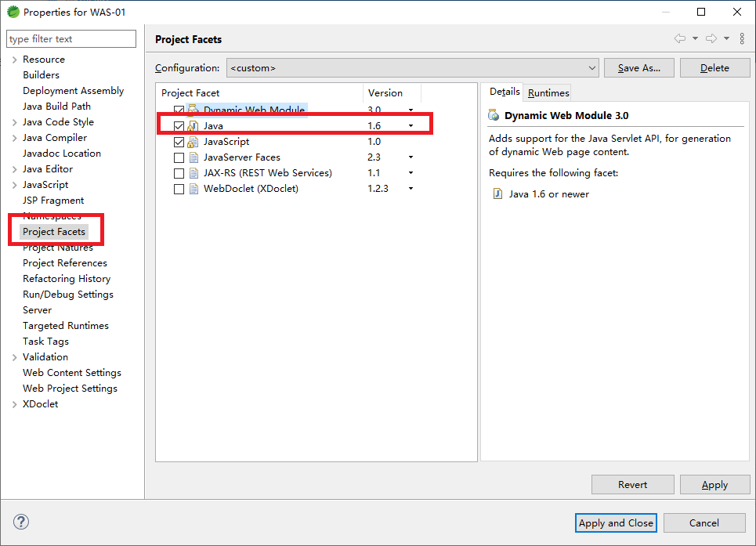Image resolution: width=756 pixels, height=546 pixels.
Task: Click the Java 1.6 or newer requirement icon
Action: point(497,193)
